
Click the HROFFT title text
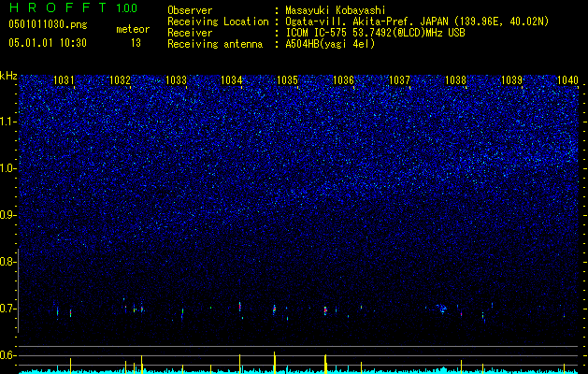tap(59, 7)
